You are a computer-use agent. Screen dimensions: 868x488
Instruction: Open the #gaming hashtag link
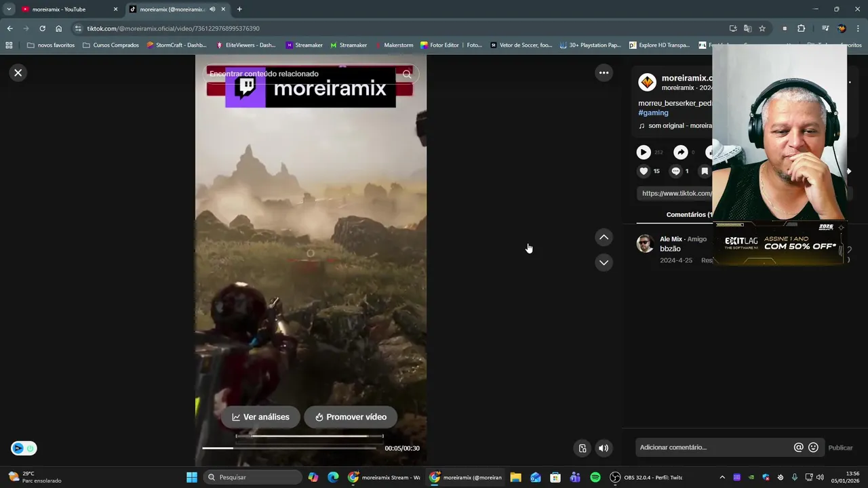click(653, 113)
